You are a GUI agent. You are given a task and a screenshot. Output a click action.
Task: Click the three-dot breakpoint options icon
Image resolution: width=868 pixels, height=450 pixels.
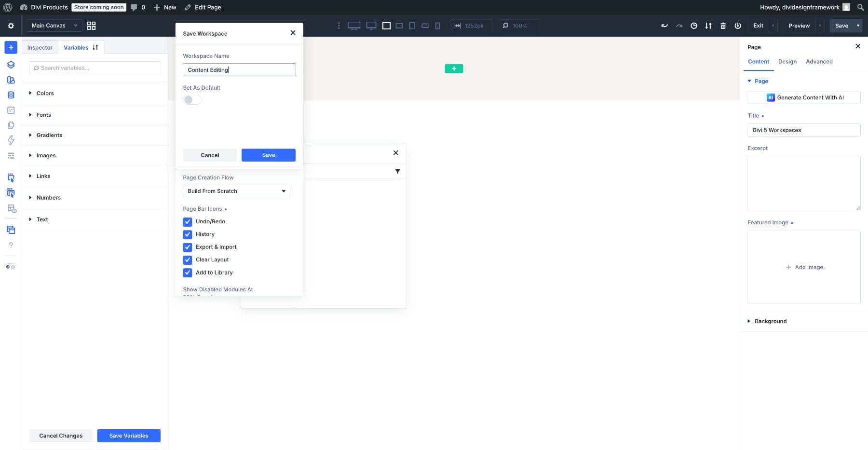[x=339, y=26]
